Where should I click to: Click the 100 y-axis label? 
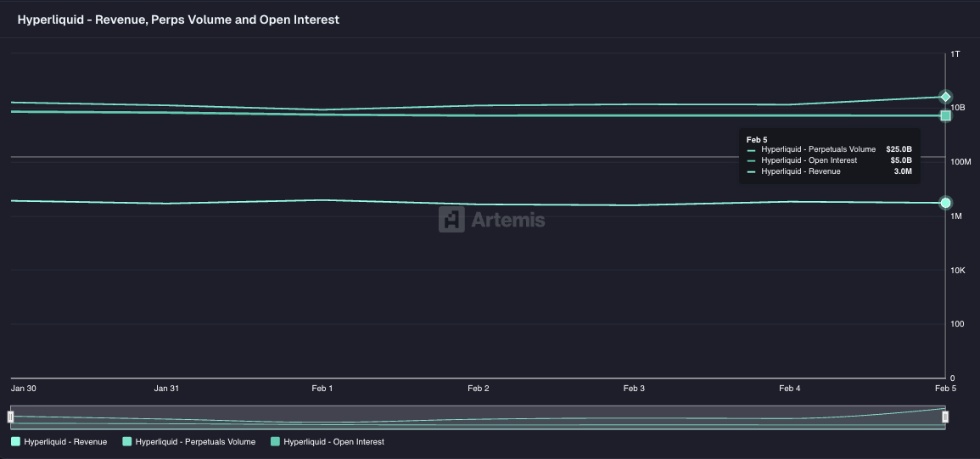click(957, 324)
